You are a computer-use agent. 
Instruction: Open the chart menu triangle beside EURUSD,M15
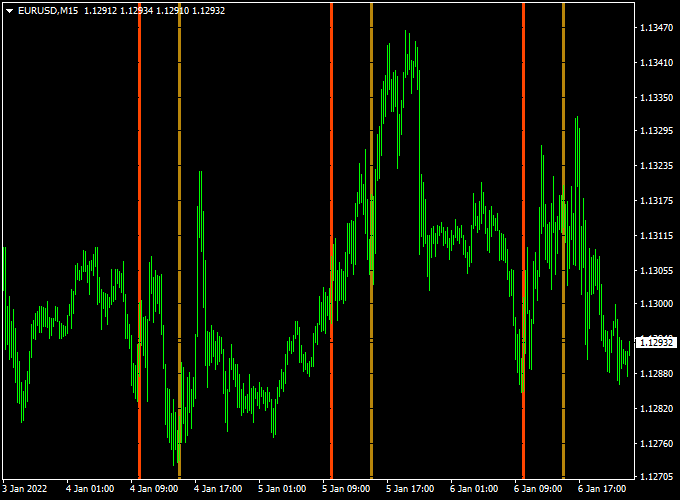pos(9,11)
